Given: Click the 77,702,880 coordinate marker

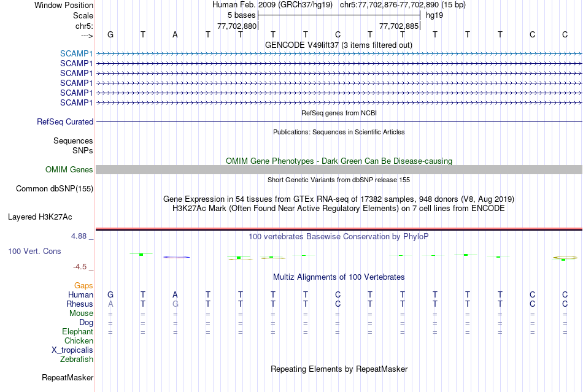Looking at the screenshot, I should coord(237,26).
